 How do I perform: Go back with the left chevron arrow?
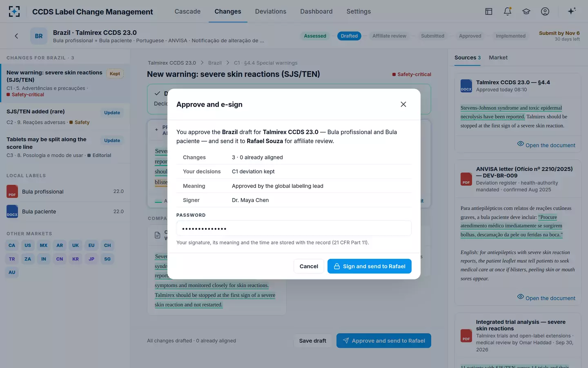pos(16,36)
